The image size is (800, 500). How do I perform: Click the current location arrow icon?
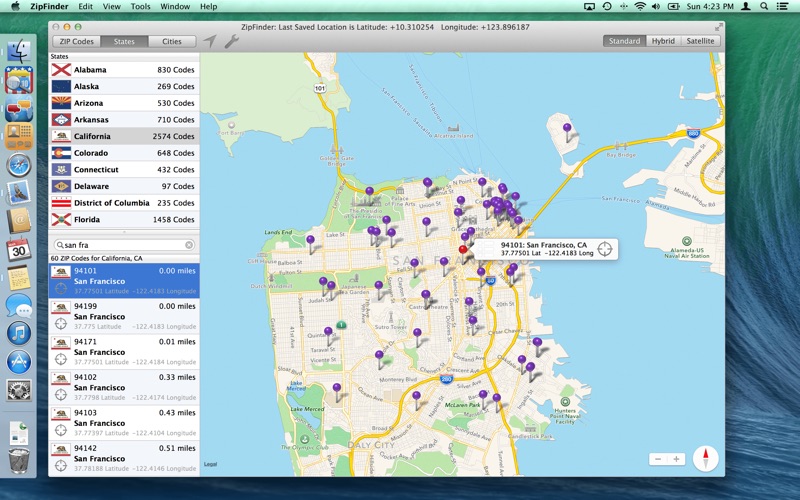tap(210, 41)
